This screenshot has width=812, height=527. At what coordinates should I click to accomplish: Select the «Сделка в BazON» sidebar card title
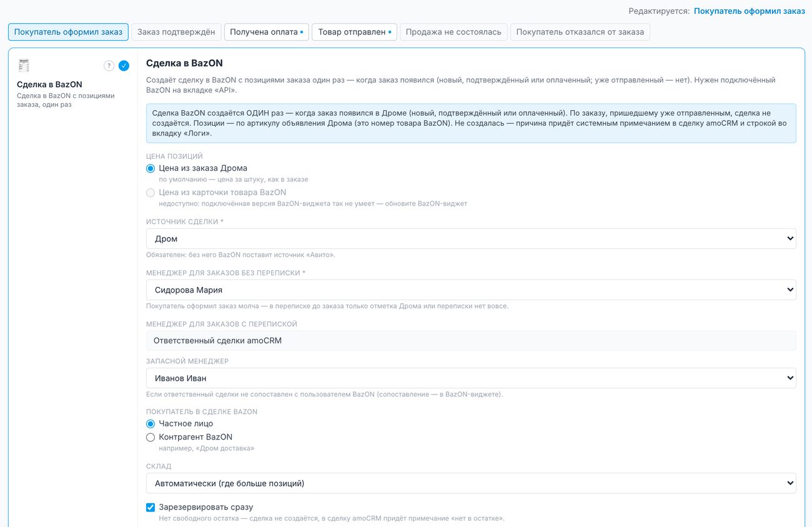point(49,84)
